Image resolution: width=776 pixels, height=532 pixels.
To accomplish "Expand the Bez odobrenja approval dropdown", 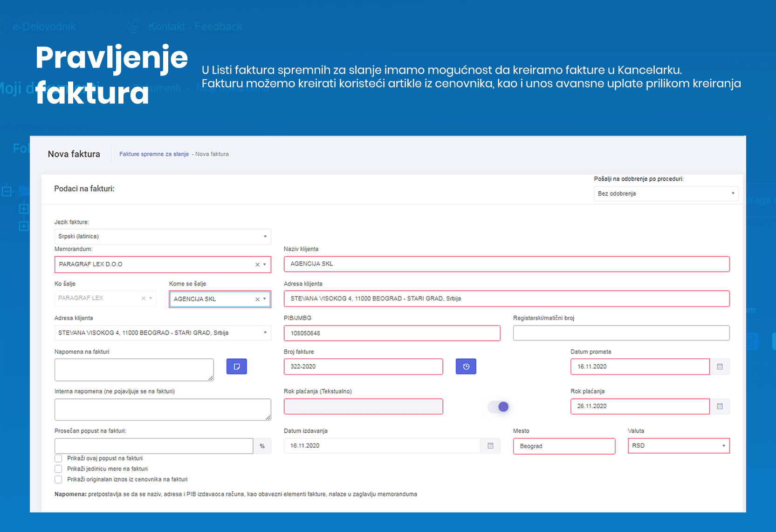I will [666, 193].
